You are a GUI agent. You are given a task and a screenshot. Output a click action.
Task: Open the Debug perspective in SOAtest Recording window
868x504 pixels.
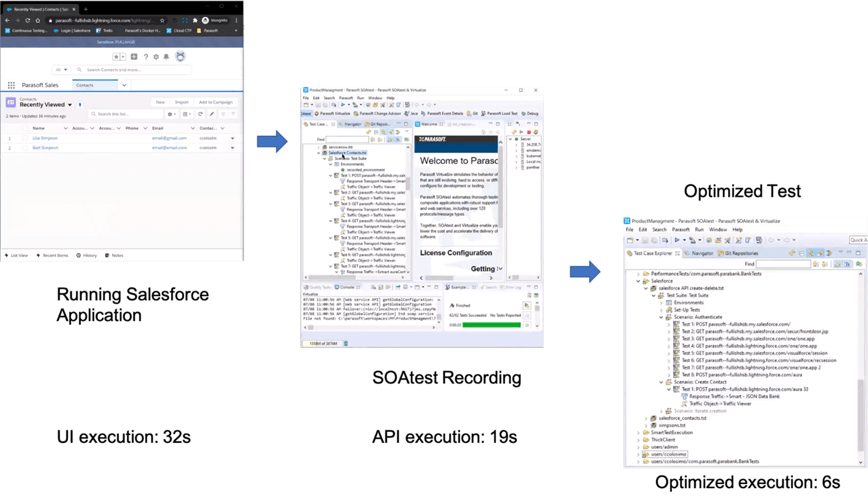pyautogui.click(x=530, y=113)
